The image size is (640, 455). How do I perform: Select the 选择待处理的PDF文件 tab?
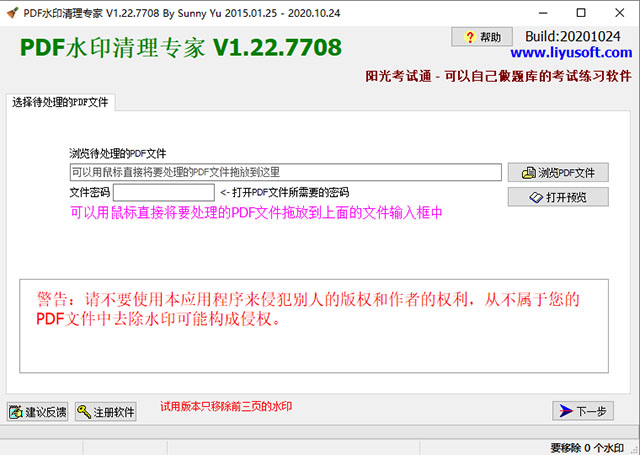click(x=60, y=102)
